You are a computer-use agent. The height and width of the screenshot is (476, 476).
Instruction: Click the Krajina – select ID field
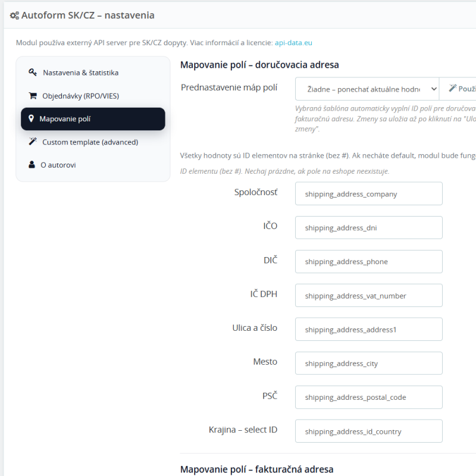(x=368, y=431)
